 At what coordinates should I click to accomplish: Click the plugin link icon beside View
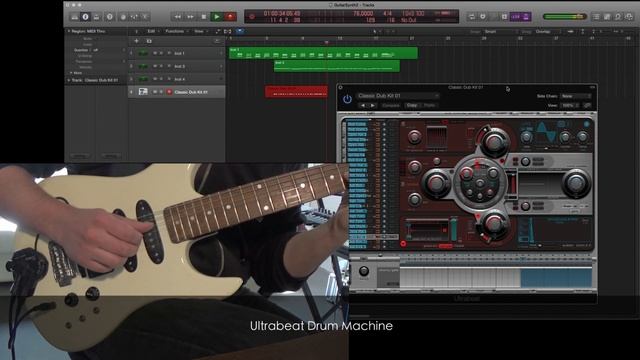pyautogui.click(x=587, y=105)
